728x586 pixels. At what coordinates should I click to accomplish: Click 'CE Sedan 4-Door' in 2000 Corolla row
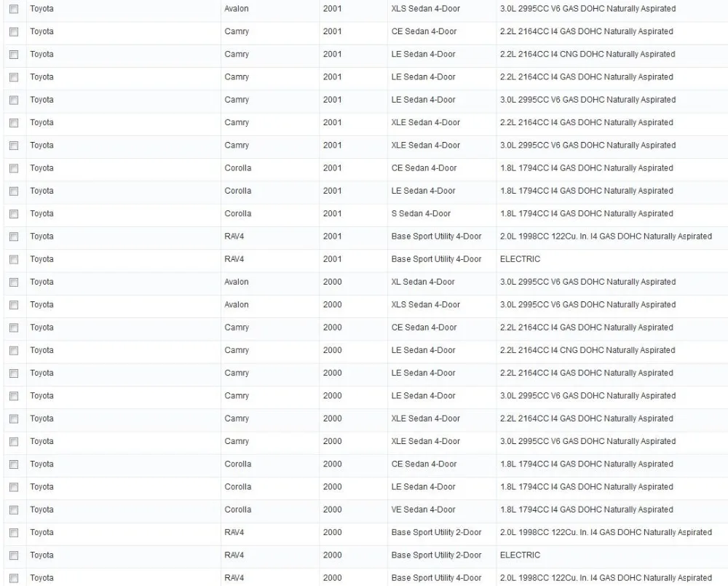pyautogui.click(x=424, y=464)
